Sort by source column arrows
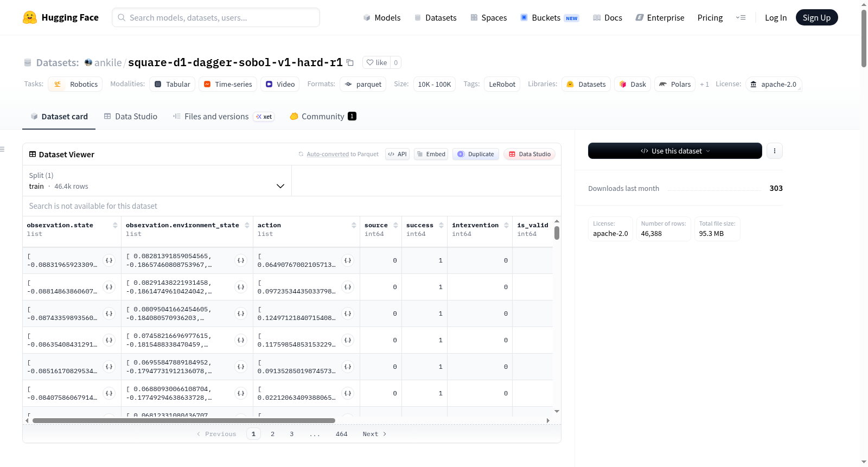The image size is (868, 467). click(395, 225)
